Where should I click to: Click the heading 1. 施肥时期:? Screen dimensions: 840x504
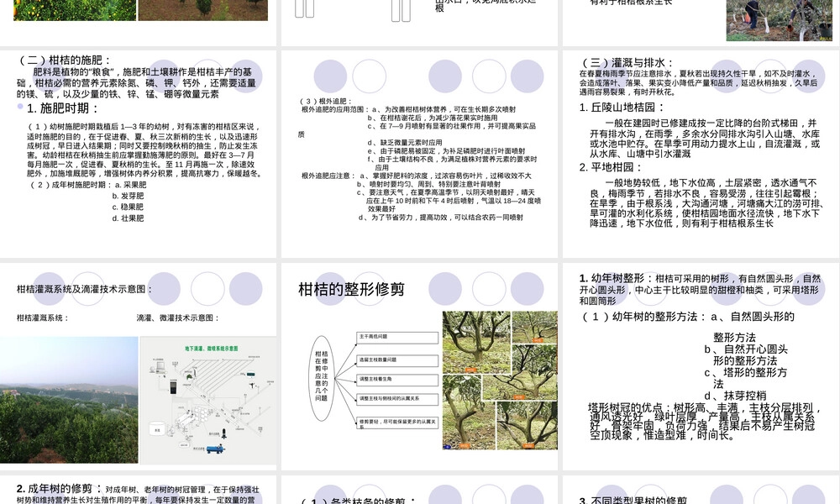coord(63,108)
